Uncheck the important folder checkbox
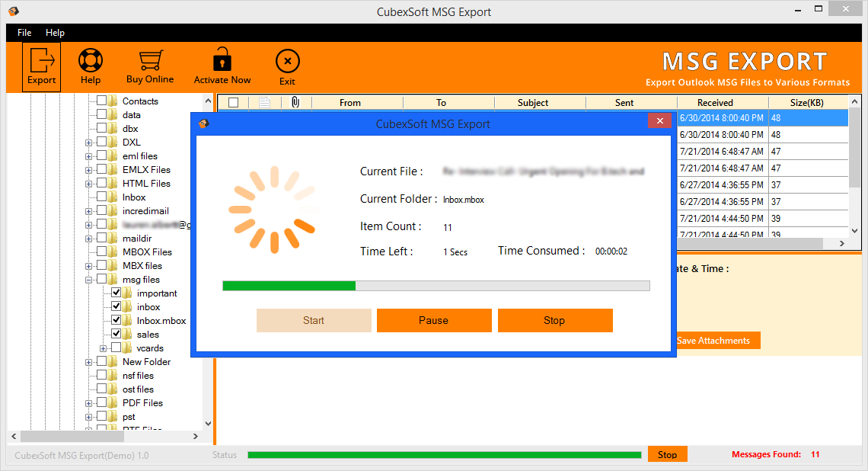 (116, 293)
